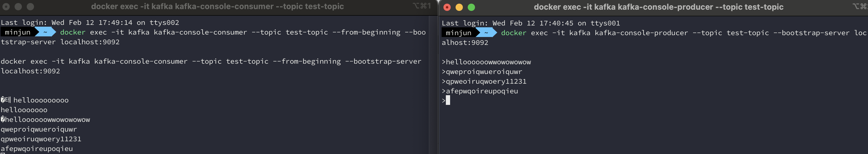This screenshot has width=868, height=154.
Task: Click producer input '>qweproiqwueroiquwr'
Action: (482, 72)
